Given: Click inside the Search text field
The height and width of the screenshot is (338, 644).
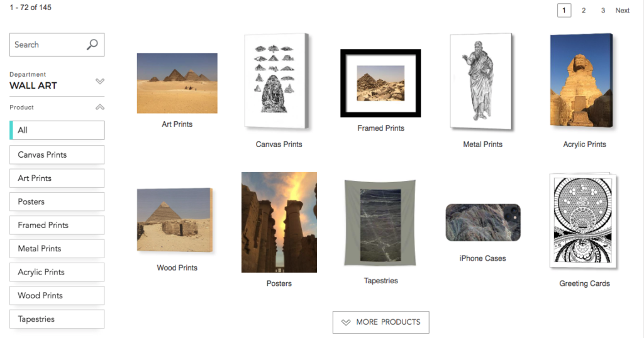Looking at the screenshot, I should [48, 45].
